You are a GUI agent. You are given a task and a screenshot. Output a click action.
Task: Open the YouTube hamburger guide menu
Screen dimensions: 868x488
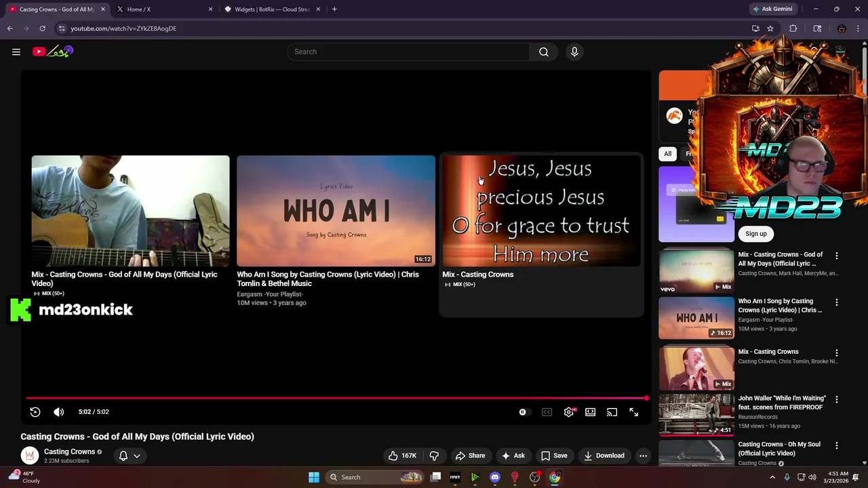coord(16,52)
